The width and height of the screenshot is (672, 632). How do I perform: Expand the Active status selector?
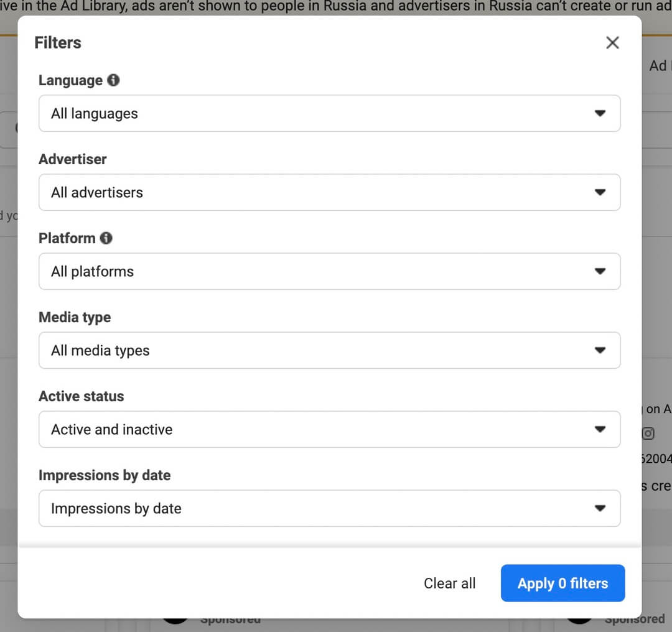330,429
